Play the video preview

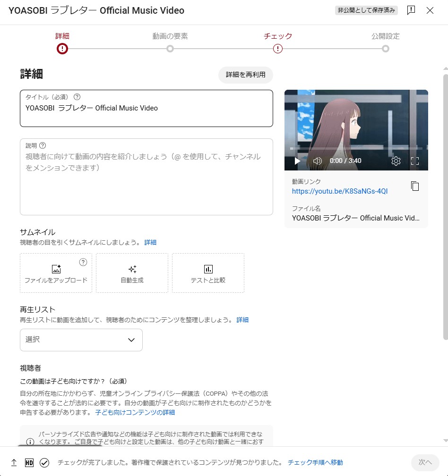coord(297,161)
